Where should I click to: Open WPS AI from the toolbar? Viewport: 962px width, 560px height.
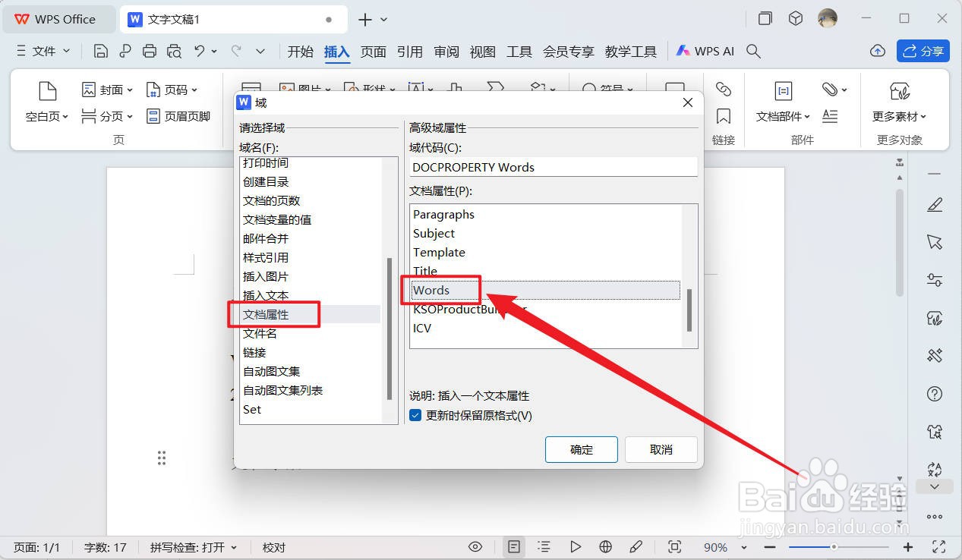pos(703,51)
